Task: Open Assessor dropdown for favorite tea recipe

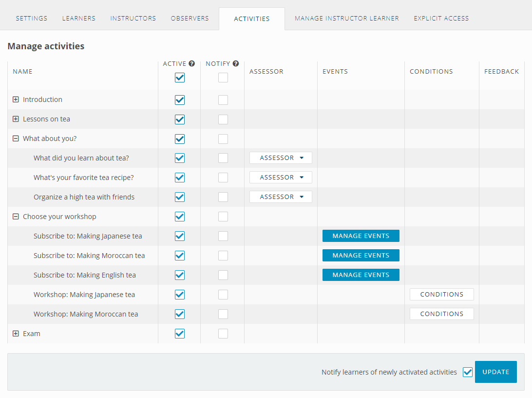Action: (281, 177)
